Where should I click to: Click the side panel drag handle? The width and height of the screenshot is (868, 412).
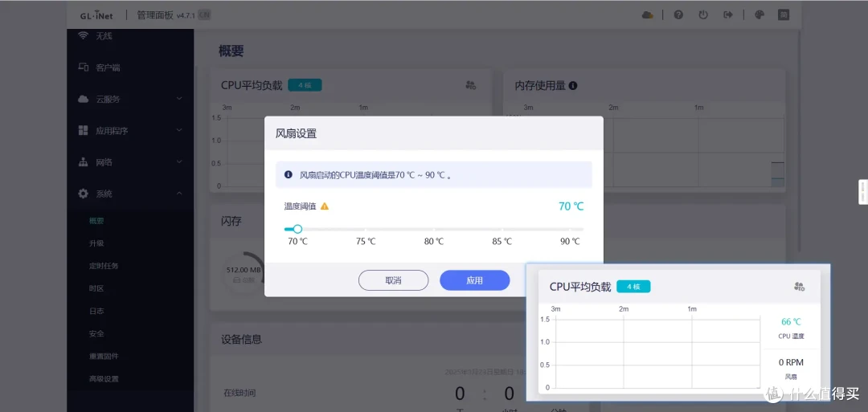pyautogui.click(x=863, y=192)
